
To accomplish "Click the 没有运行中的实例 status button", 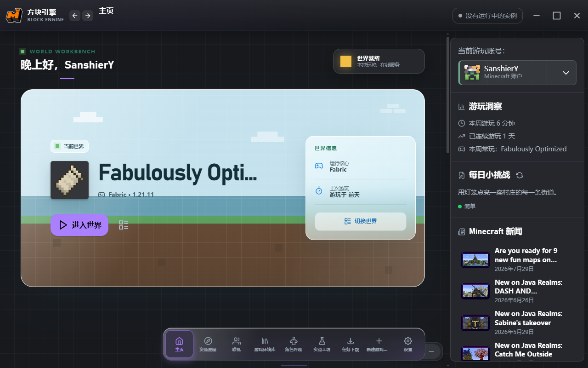I will 487,16.
